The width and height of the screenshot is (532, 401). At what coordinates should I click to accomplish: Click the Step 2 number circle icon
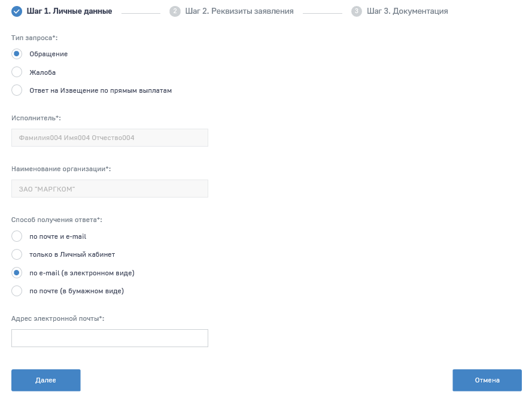(175, 11)
